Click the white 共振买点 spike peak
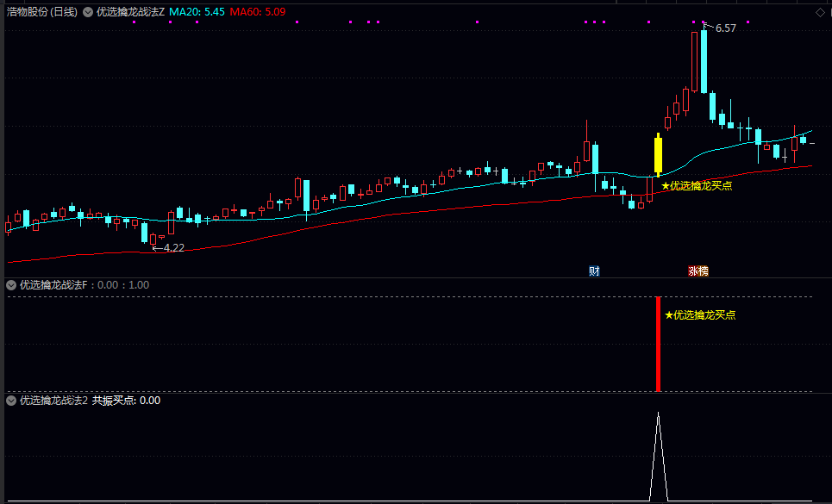The width and height of the screenshot is (832, 504). pos(659,414)
